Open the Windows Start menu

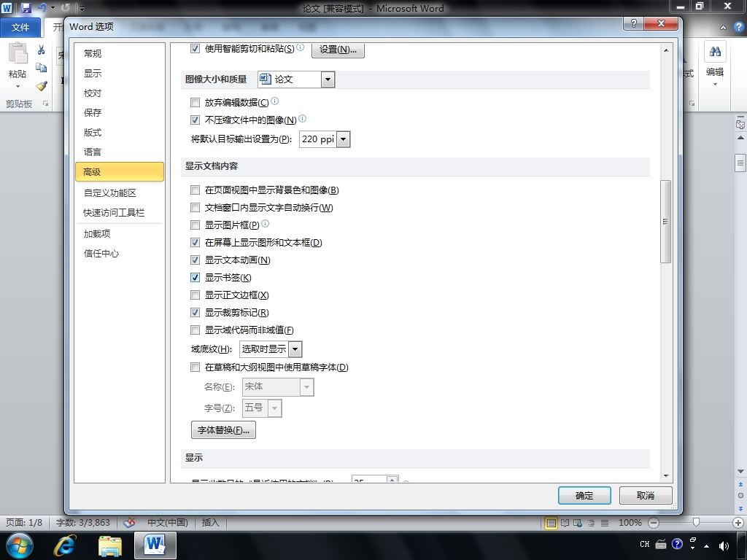[20, 545]
